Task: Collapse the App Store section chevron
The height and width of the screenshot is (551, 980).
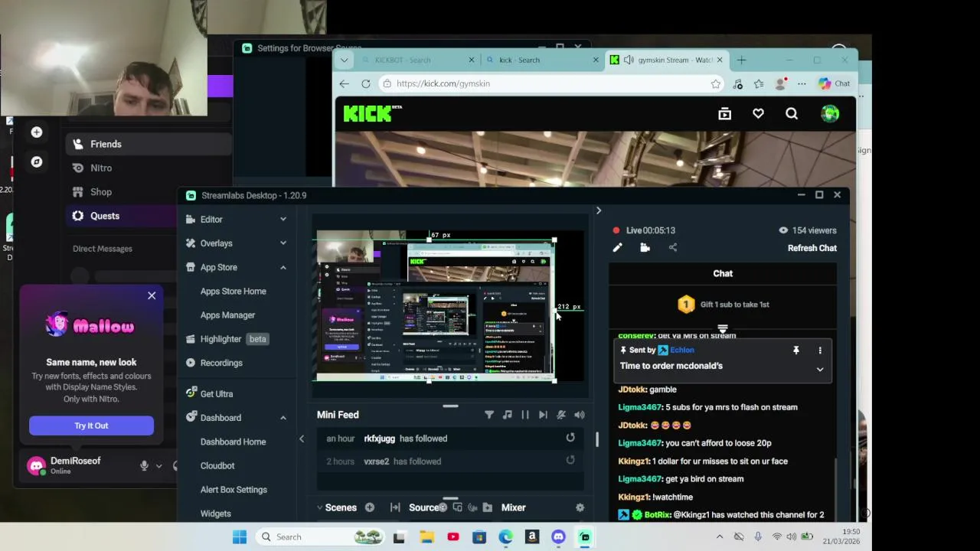Action: (x=283, y=267)
